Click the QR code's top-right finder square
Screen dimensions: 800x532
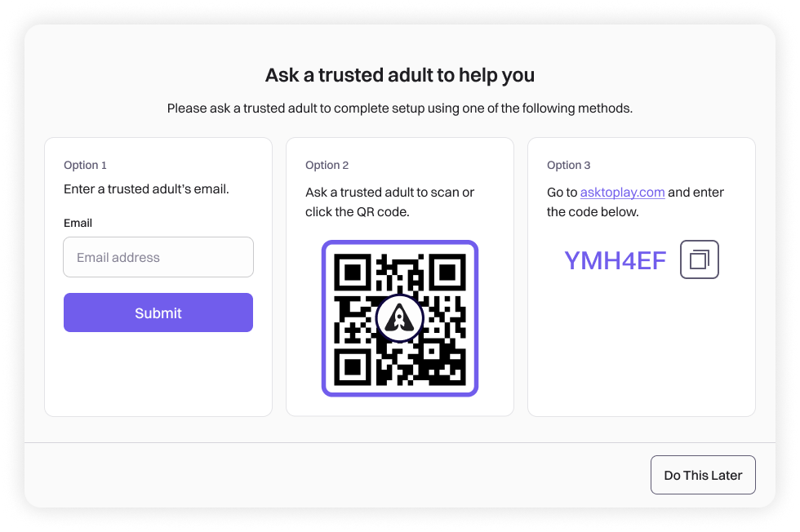point(447,273)
